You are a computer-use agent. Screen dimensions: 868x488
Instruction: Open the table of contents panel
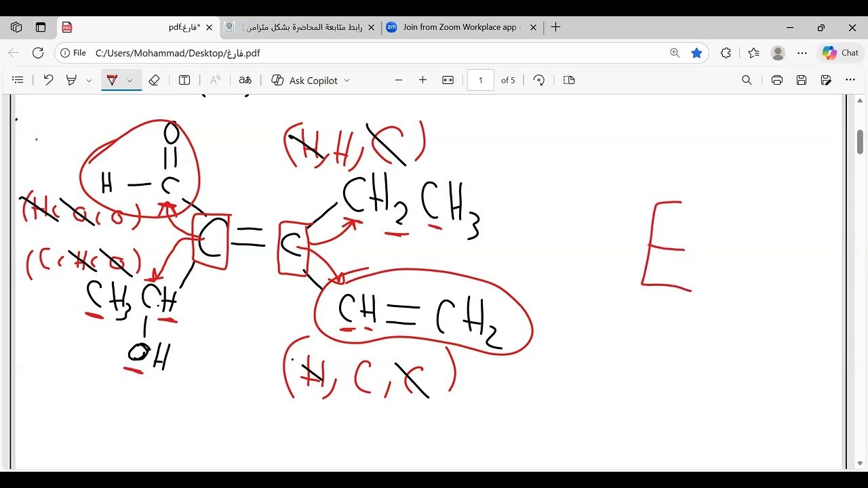click(x=18, y=80)
